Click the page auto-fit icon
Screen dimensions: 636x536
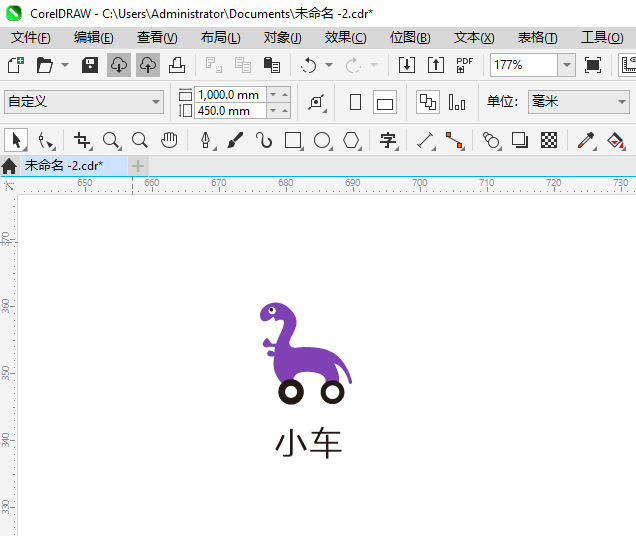(x=317, y=102)
